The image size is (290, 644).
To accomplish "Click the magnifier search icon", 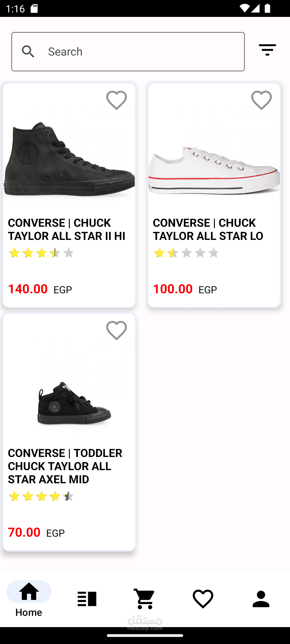I will click(28, 51).
